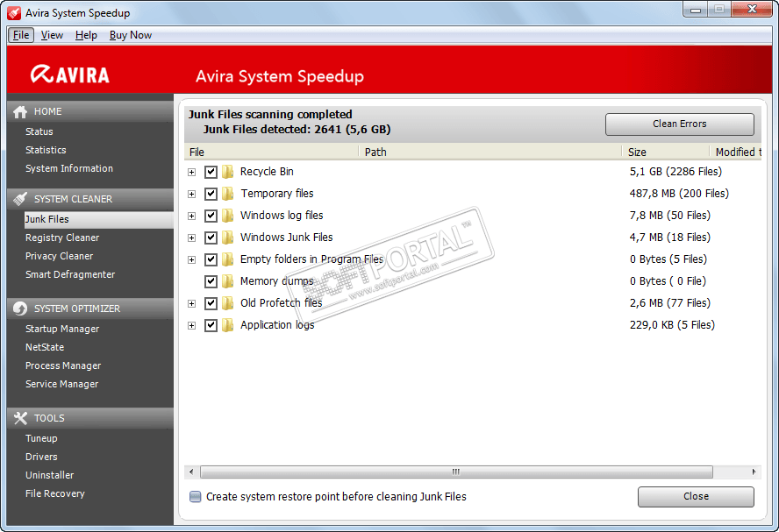Screen dimensions: 779x532
Task: Expand the Old Prefetch files node
Action: (192, 303)
